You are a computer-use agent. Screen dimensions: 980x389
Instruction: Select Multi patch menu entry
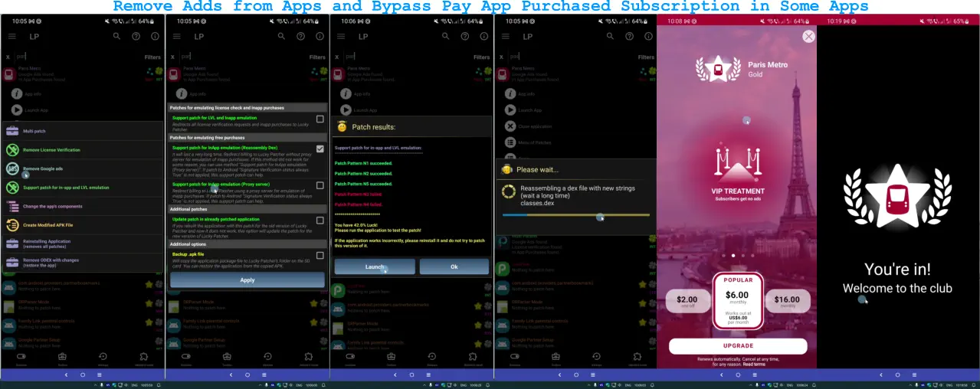(x=84, y=131)
